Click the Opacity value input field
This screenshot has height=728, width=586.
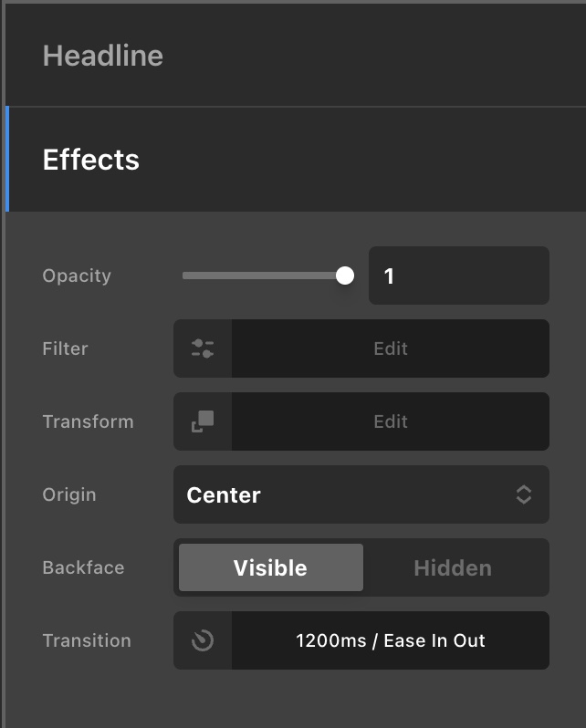pyautogui.click(x=459, y=276)
